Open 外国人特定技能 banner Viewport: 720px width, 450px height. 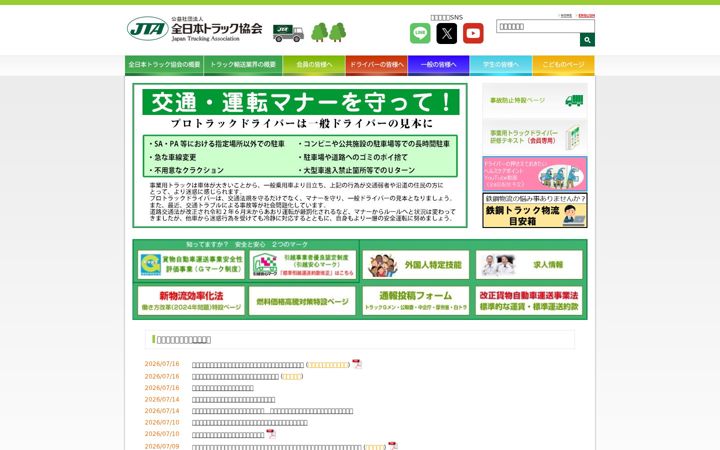(x=416, y=264)
